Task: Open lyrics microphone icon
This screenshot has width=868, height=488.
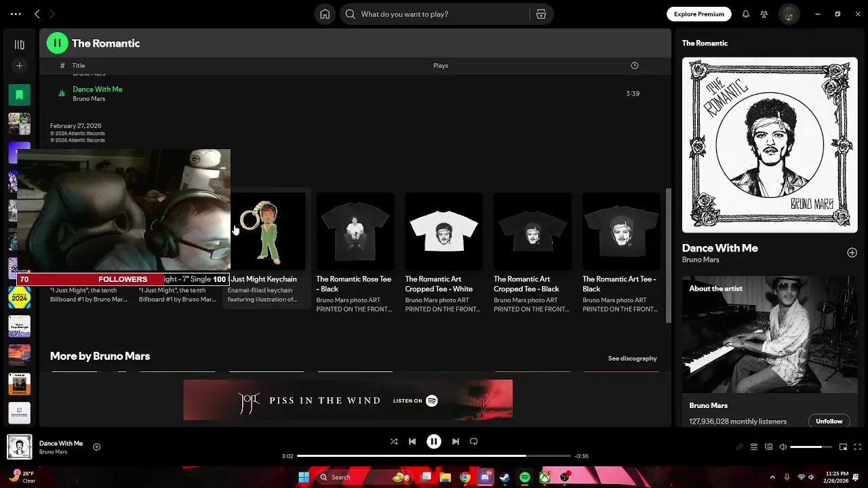Action: coord(740,447)
